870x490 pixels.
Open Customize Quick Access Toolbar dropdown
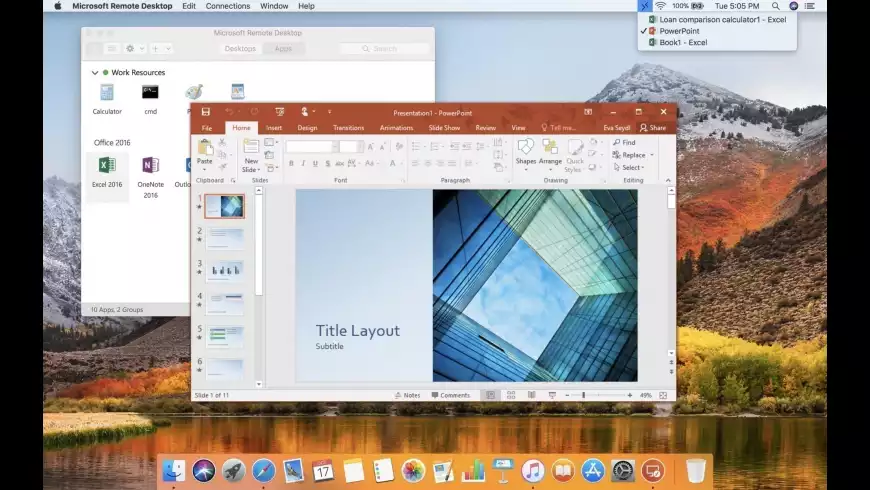[x=330, y=112]
